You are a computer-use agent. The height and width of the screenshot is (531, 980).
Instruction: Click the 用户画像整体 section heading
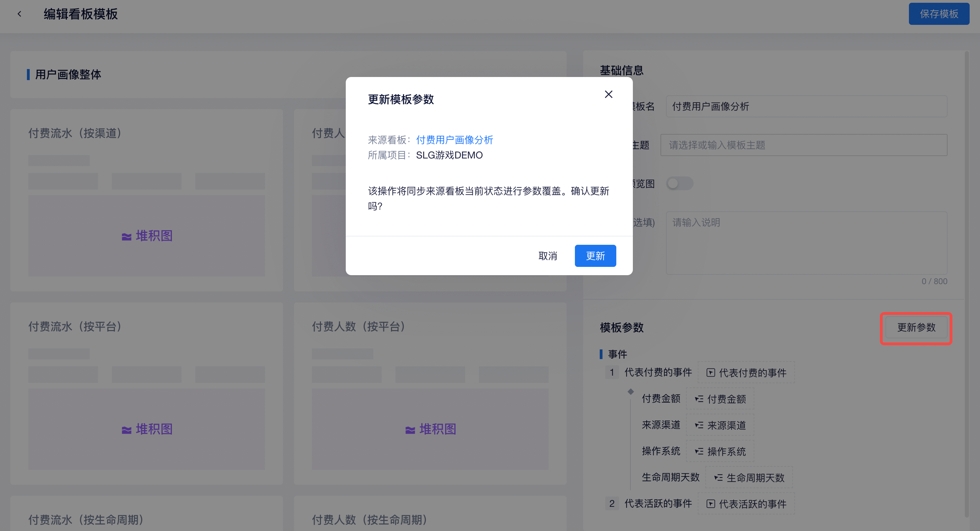point(68,75)
